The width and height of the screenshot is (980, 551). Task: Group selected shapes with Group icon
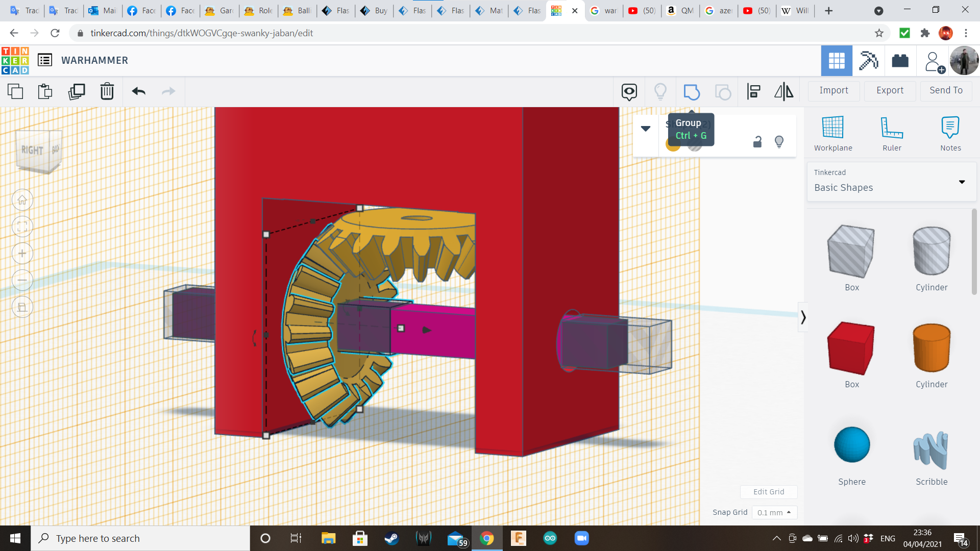(691, 92)
